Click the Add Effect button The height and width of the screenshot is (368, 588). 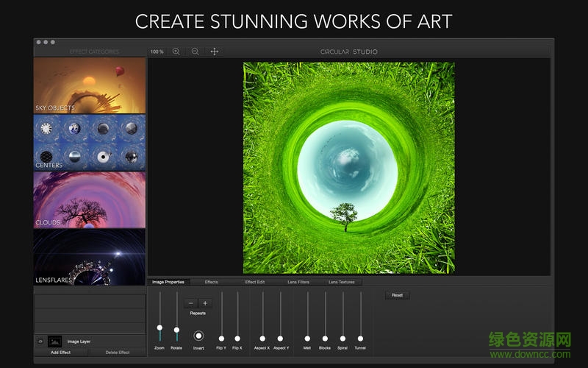(x=60, y=353)
